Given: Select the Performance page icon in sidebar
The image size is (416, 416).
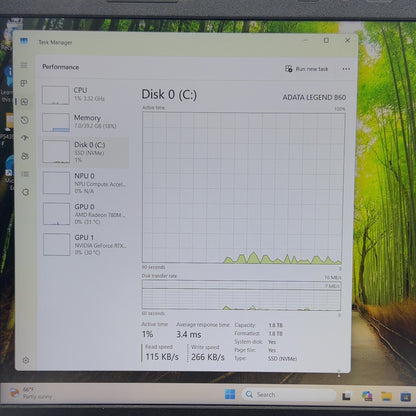Looking at the screenshot, I should pos(24,102).
